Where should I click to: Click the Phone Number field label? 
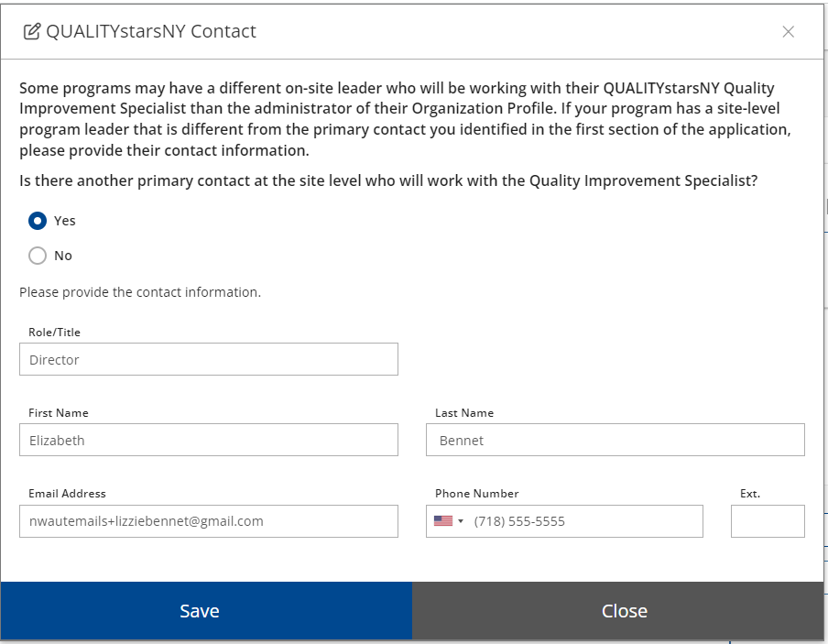pos(477,494)
